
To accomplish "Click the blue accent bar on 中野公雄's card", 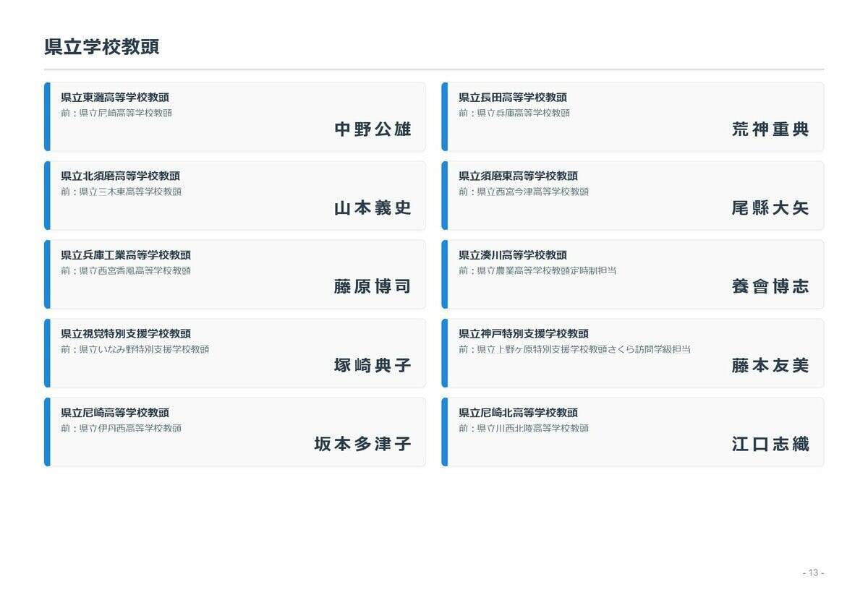I will 48,116.
